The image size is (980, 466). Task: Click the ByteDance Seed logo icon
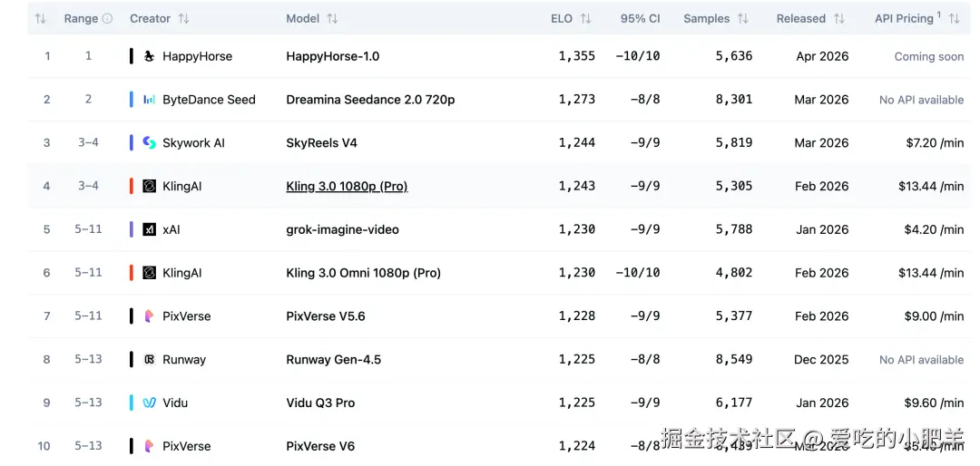(x=150, y=100)
